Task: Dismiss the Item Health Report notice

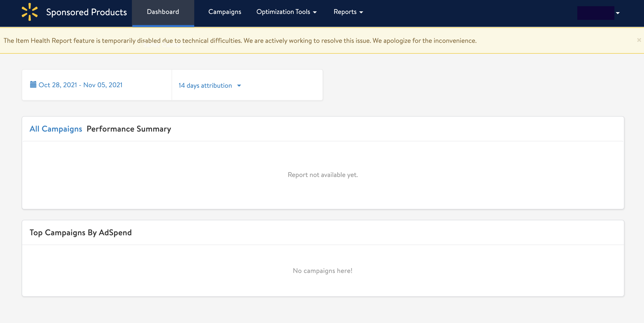Action: [639, 40]
